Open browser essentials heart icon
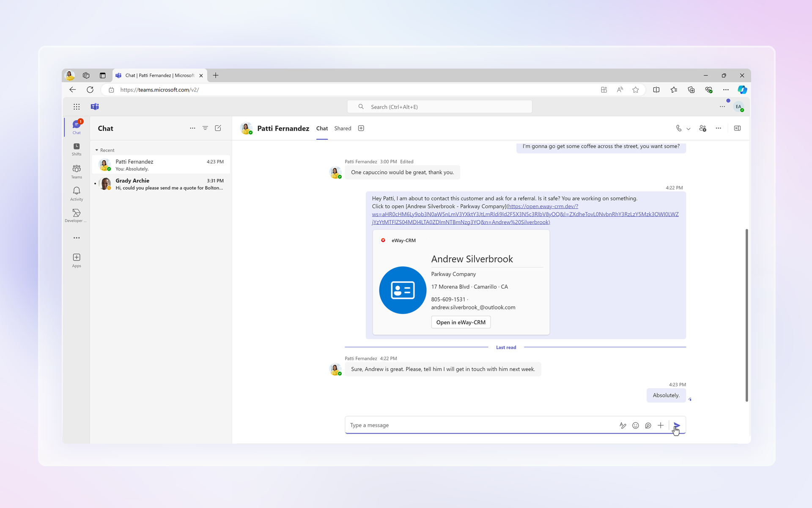Screen dimensions: 812x508 point(709,90)
